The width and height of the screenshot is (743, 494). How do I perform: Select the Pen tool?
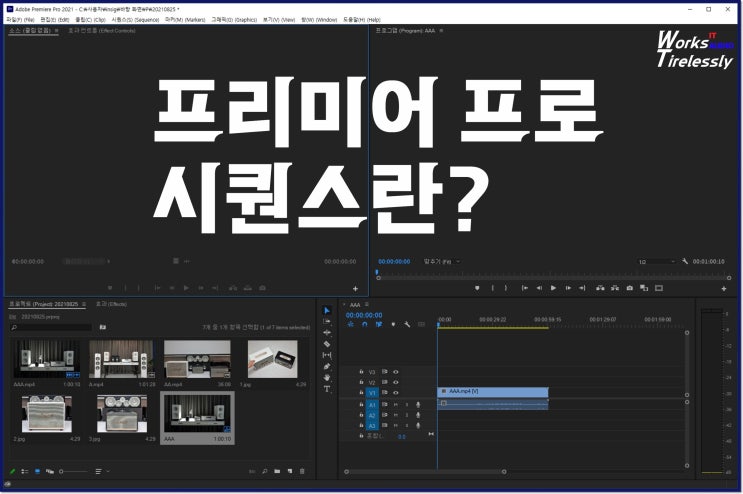click(x=327, y=366)
